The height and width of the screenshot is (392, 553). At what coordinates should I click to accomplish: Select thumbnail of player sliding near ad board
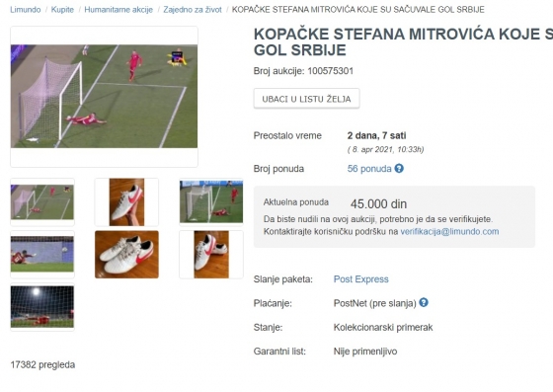point(42,254)
